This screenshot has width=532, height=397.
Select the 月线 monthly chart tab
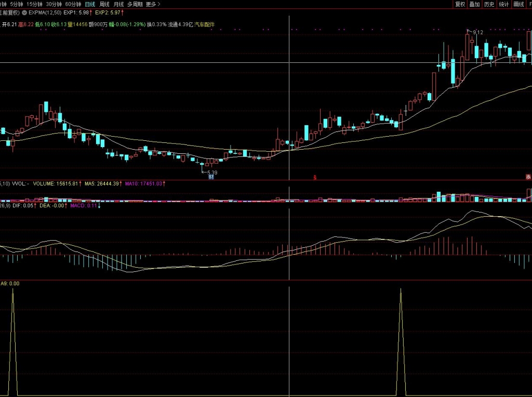118,4
